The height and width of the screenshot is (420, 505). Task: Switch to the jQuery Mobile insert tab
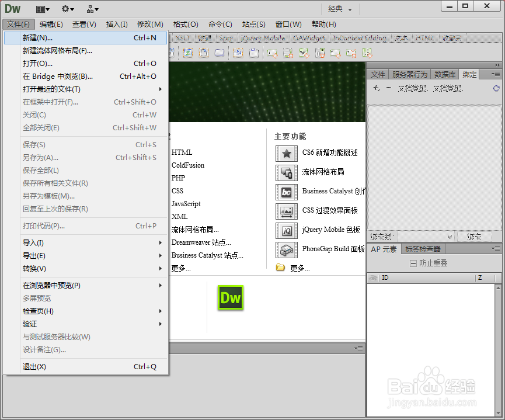(263, 38)
